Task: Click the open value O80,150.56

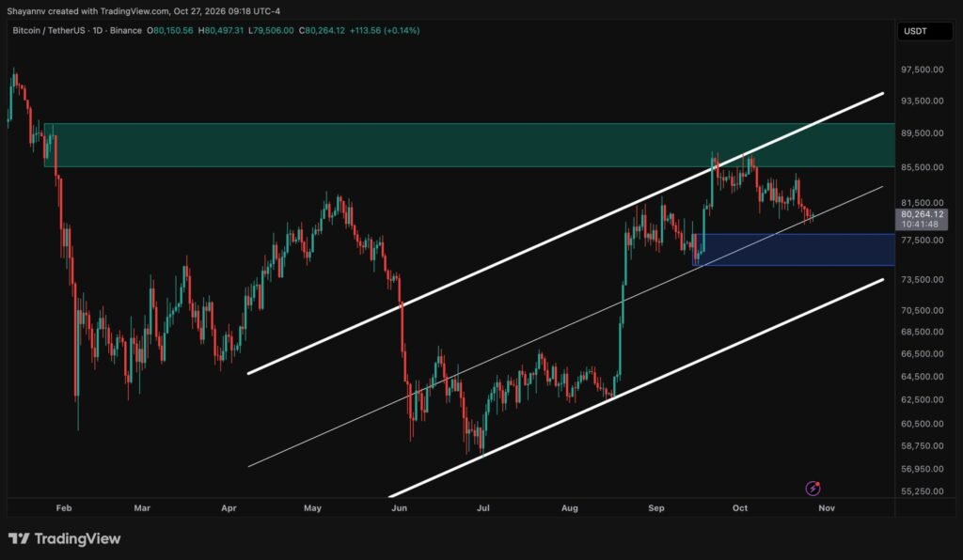Action: point(170,30)
